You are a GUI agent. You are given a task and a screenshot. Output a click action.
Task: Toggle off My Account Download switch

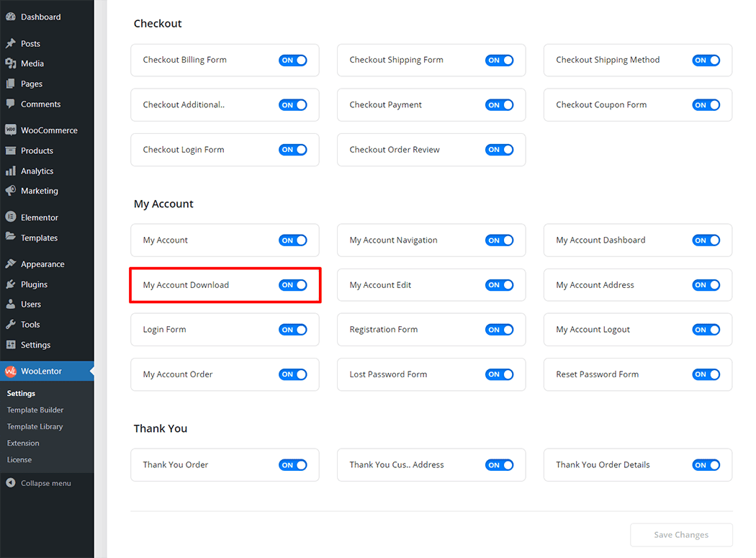pyautogui.click(x=292, y=285)
